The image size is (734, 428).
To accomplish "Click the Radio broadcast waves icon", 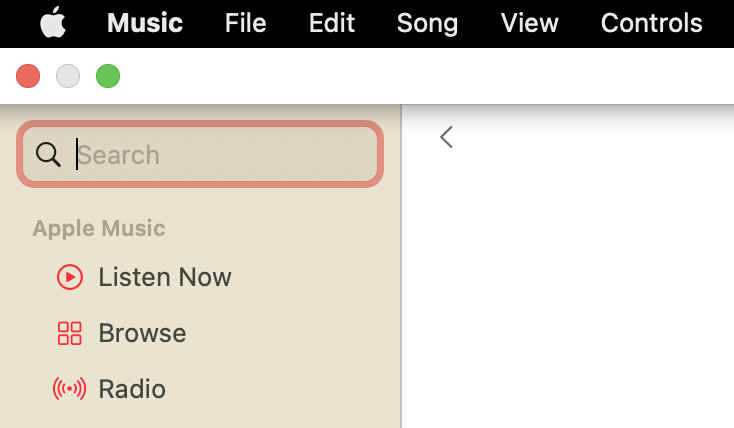I will (69, 389).
